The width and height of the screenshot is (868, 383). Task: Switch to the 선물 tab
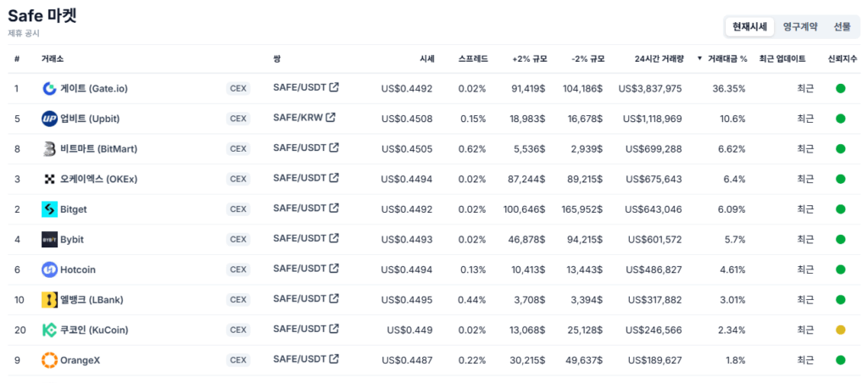842,26
